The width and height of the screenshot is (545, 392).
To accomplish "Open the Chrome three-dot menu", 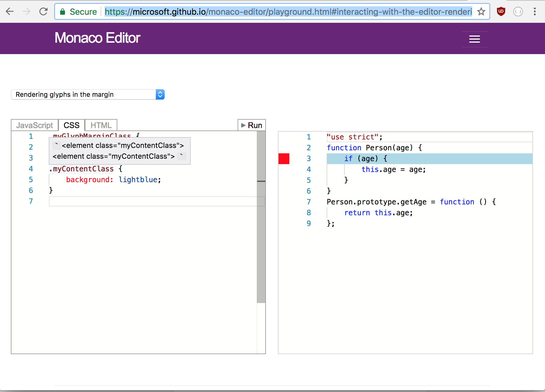I will 534,12.
